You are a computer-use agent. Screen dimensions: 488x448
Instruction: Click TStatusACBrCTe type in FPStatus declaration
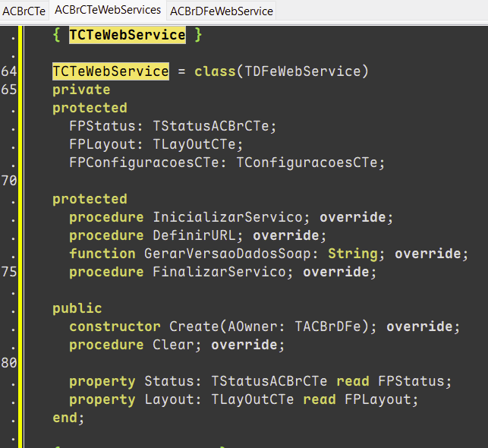(211, 126)
